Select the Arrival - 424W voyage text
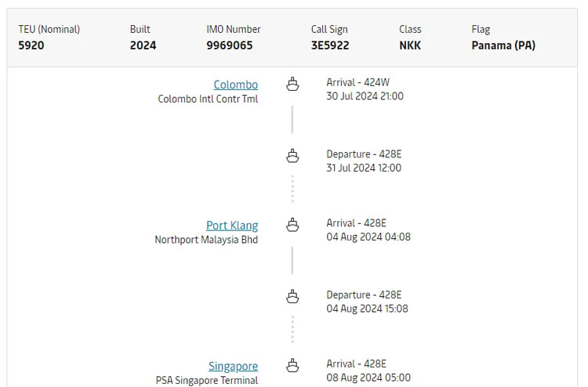This screenshot has height=387, width=588. (358, 82)
